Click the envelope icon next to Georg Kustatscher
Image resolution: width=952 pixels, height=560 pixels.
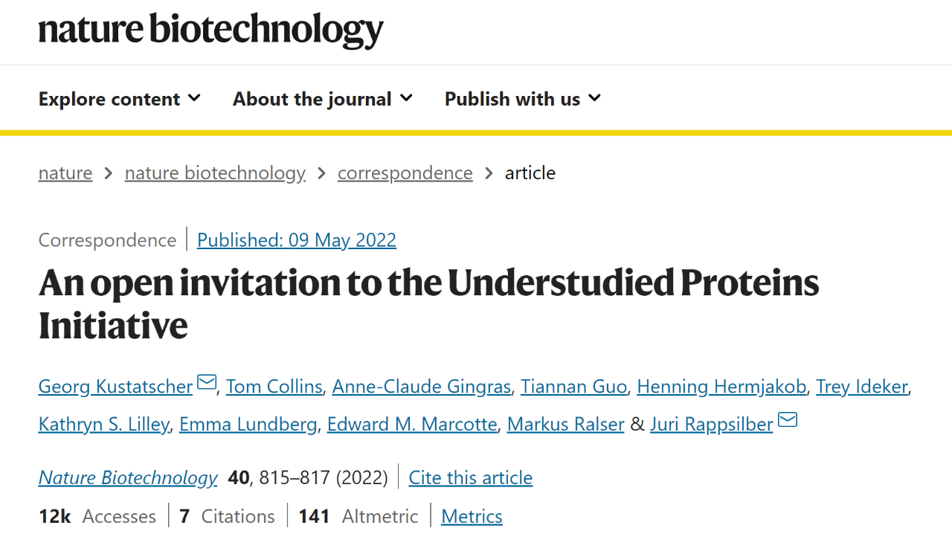[207, 383]
